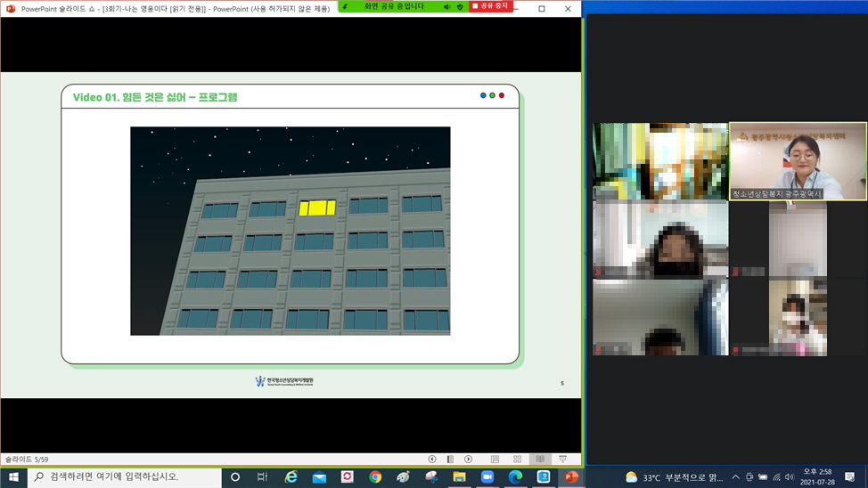Click the security shield icon in the sharing bar
The width and height of the screenshot is (868, 488).
coord(460,6)
